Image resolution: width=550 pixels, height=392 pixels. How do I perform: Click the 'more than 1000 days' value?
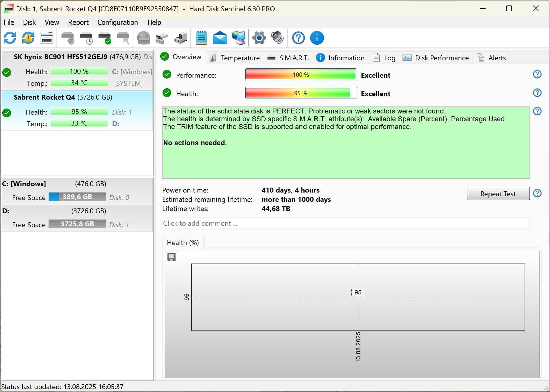point(296,199)
